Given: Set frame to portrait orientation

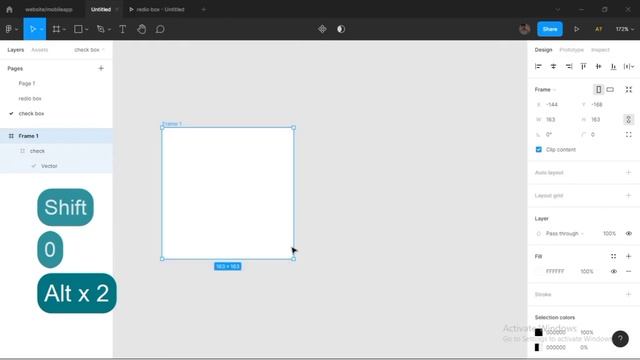Looking at the screenshot, I should point(598,89).
